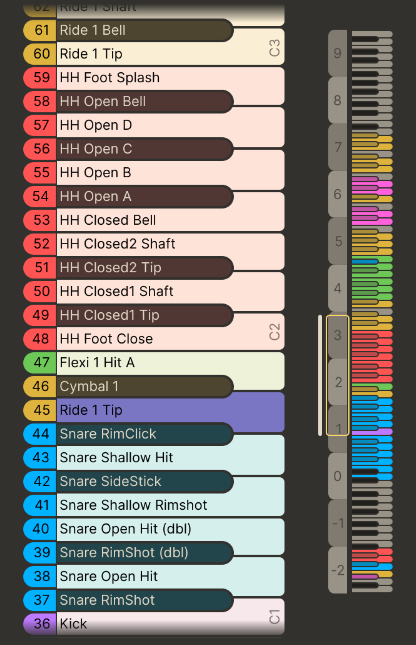Click the red note number 59 badge
This screenshot has height=645, width=416.
coord(40,77)
